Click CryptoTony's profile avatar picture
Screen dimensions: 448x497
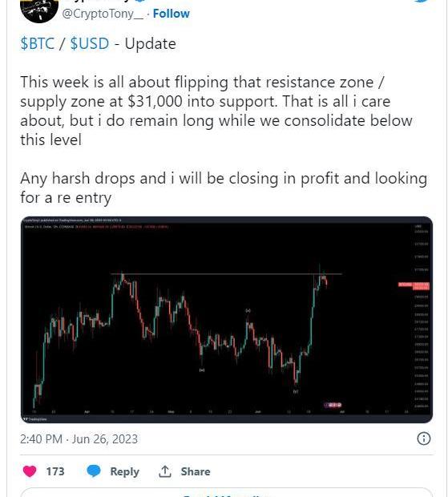[39, 10]
